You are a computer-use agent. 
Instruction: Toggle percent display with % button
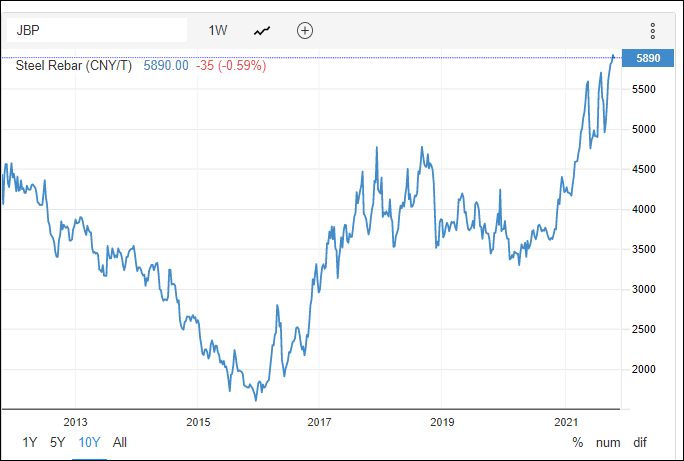pyautogui.click(x=577, y=442)
